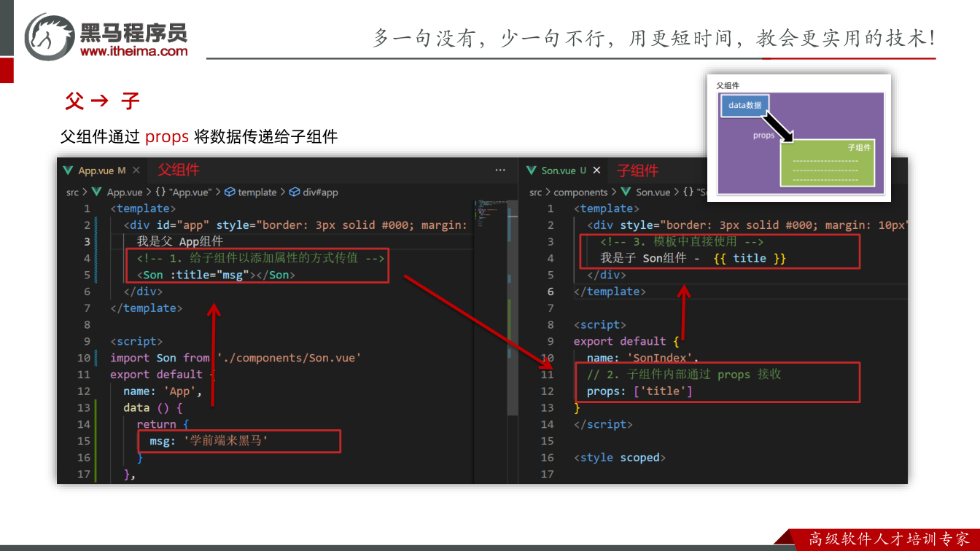
Task: Click the Vue icon on the Son.vue tab
Action: tap(531, 171)
